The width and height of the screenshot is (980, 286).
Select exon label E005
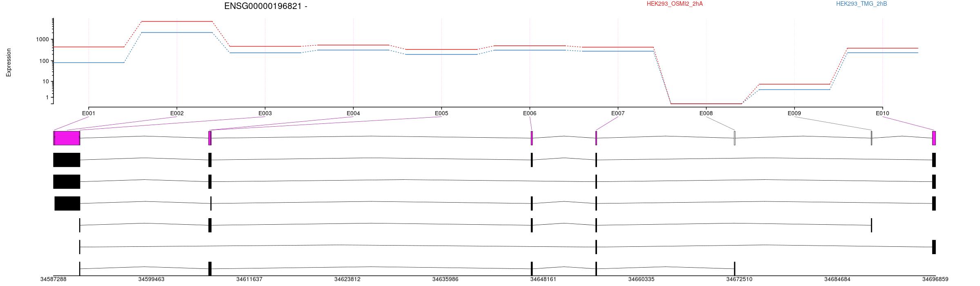click(x=441, y=113)
